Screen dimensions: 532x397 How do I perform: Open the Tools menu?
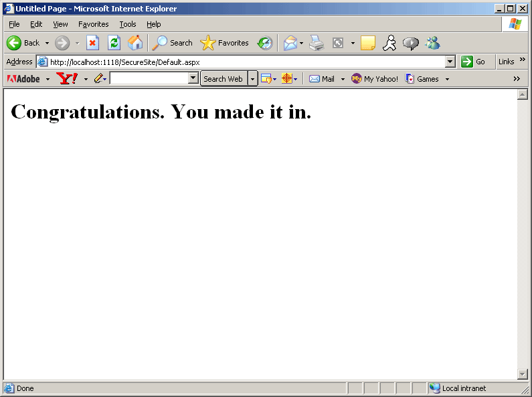(128, 24)
